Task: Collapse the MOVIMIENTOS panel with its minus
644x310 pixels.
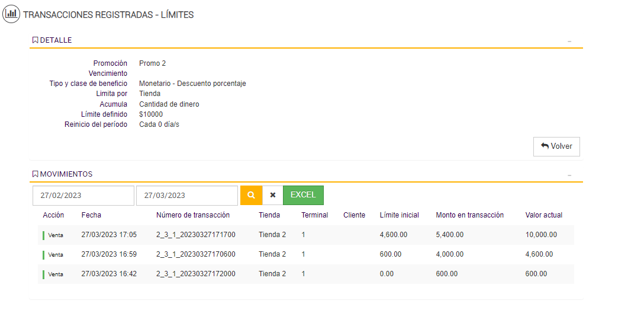Action: [x=569, y=175]
